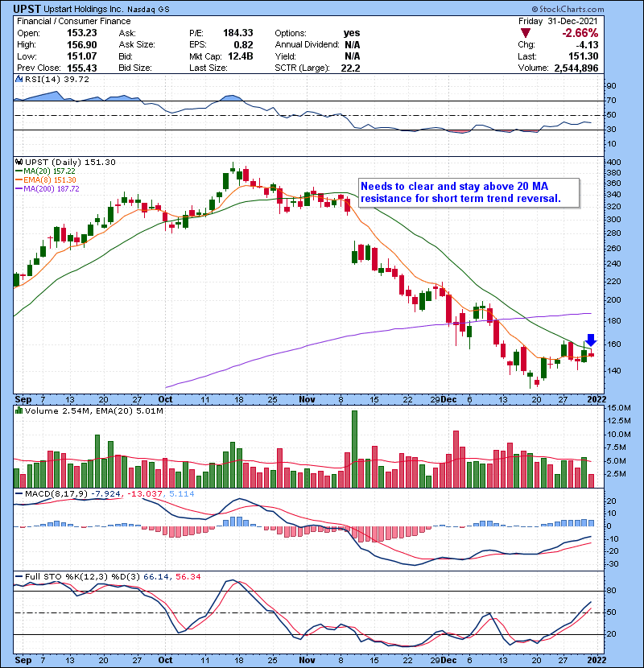Image resolution: width=644 pixels, height=668 pixels.
Task: Click the green MA(20) 157.22 legend entry
Action: 45,171
